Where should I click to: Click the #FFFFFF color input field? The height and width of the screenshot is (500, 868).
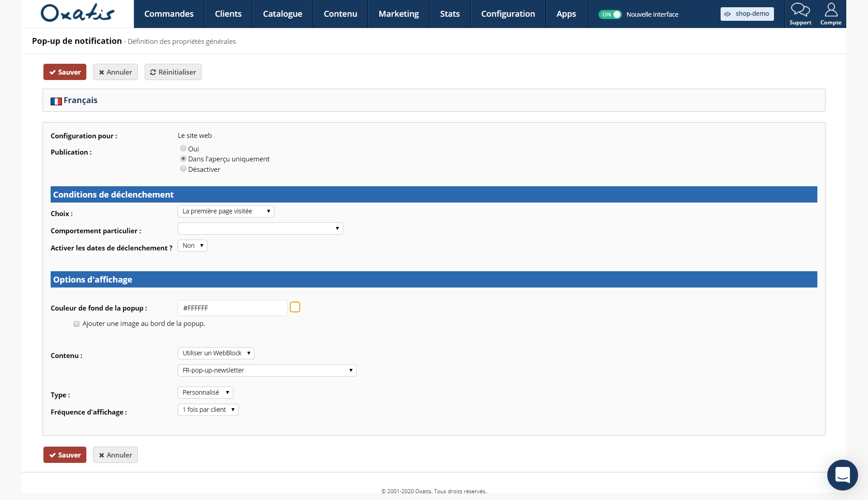coord(232,308)
